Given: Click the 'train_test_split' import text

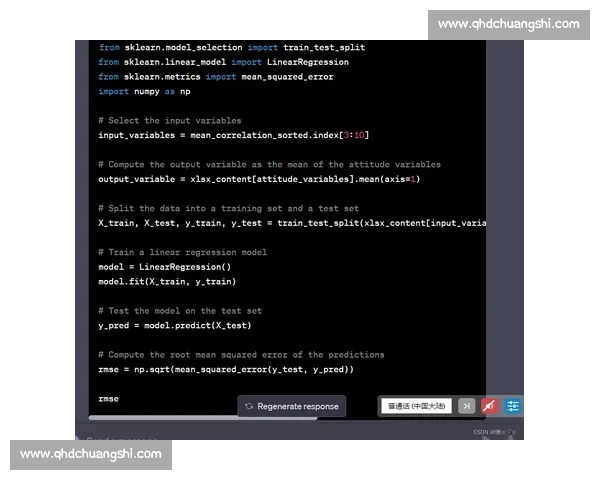Looking at the screenshot, I should coord(324,47).
